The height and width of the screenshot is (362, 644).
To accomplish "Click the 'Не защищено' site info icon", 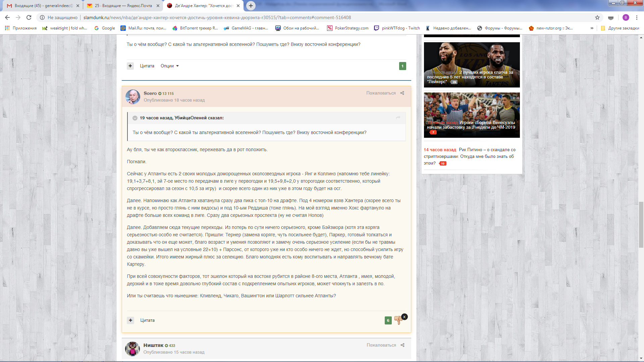I will [x=42, y=17].
